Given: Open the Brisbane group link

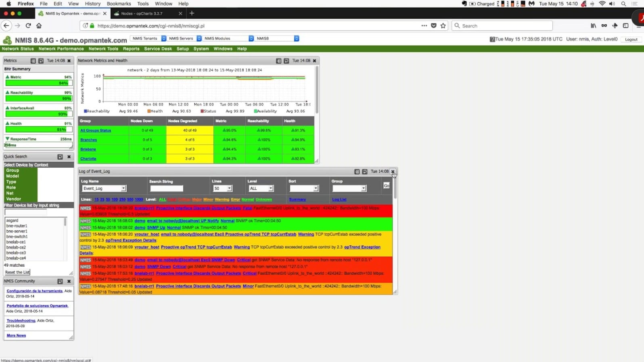Looking at the screenshot, I should pyautogui.click(x=88, y=149).
